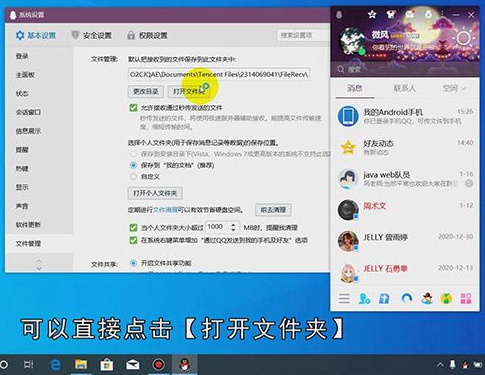Image resolution: width=485 pixels, height=375 pixels.
Task: Click the green online status dot on avatar
Action: 362,51
